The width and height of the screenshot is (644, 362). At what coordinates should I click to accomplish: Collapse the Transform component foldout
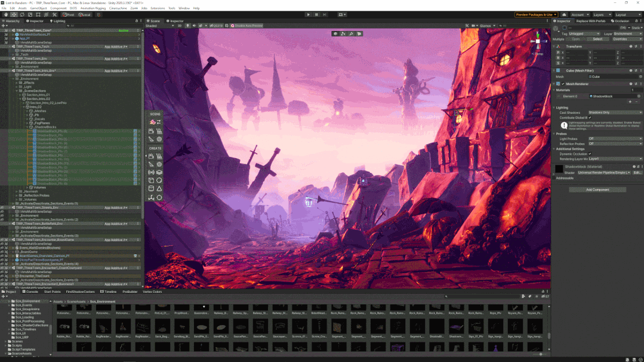pyautogui.click(x=554, y=47)
